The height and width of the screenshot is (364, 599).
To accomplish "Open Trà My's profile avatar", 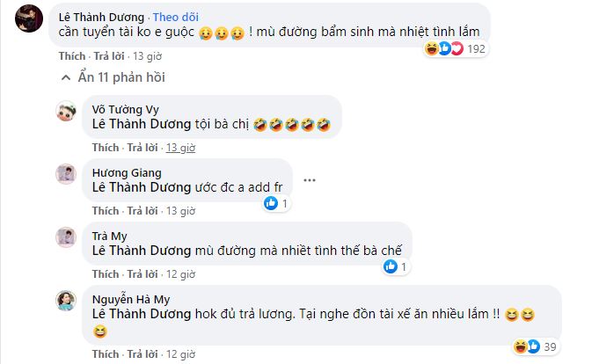I will 65,236.
